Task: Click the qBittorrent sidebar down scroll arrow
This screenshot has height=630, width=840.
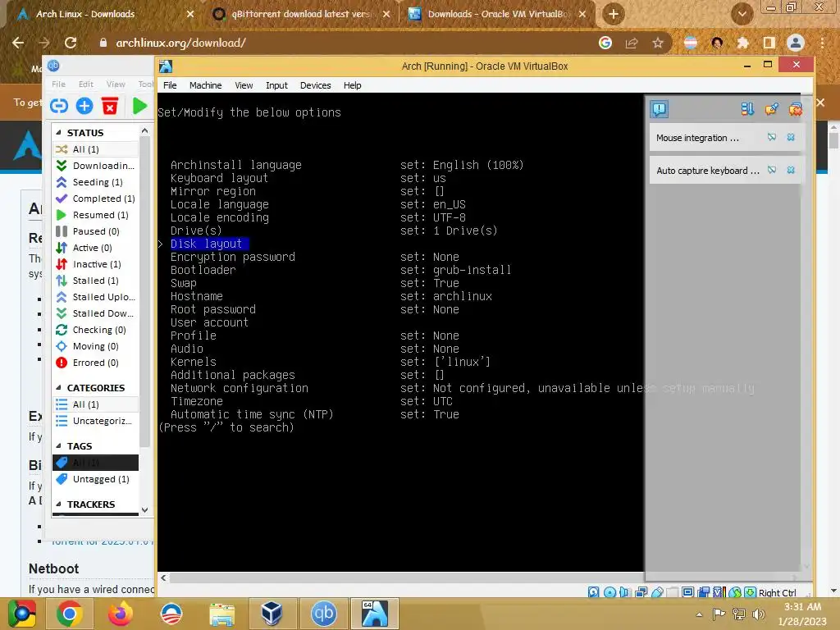Action: pyautogui.click(x=144, y=509)
